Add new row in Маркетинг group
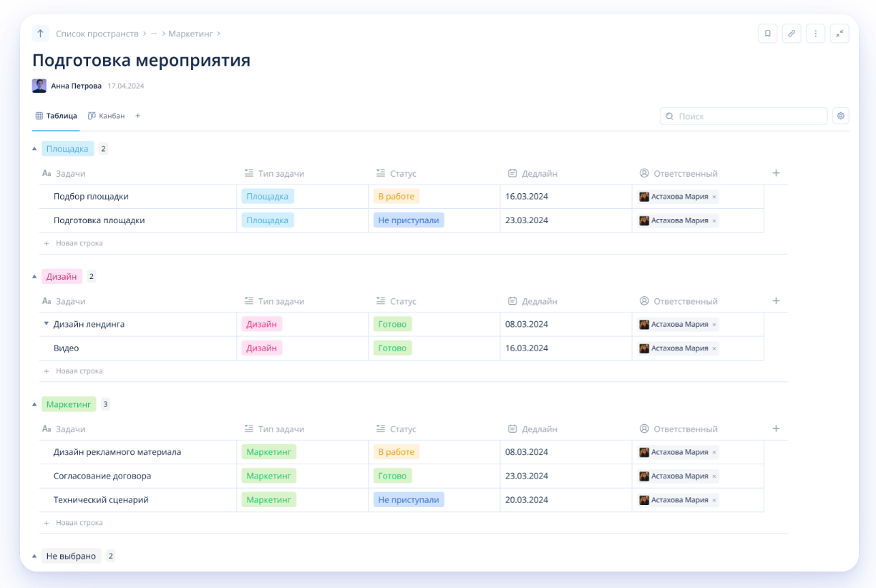Screen dimensions: 876x588 pyautogui.click(x=73, y=523)
